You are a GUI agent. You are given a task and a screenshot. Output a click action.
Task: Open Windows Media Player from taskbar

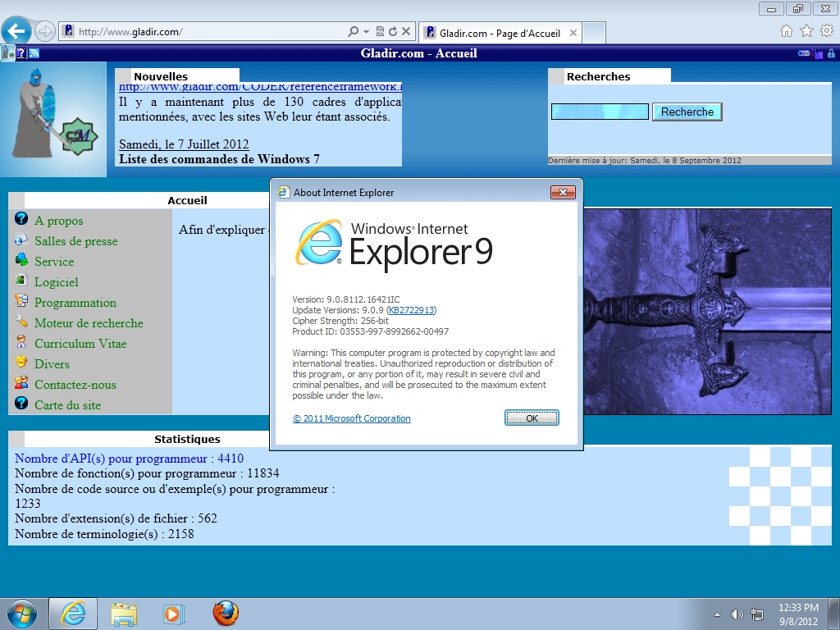tap(174, 614)
